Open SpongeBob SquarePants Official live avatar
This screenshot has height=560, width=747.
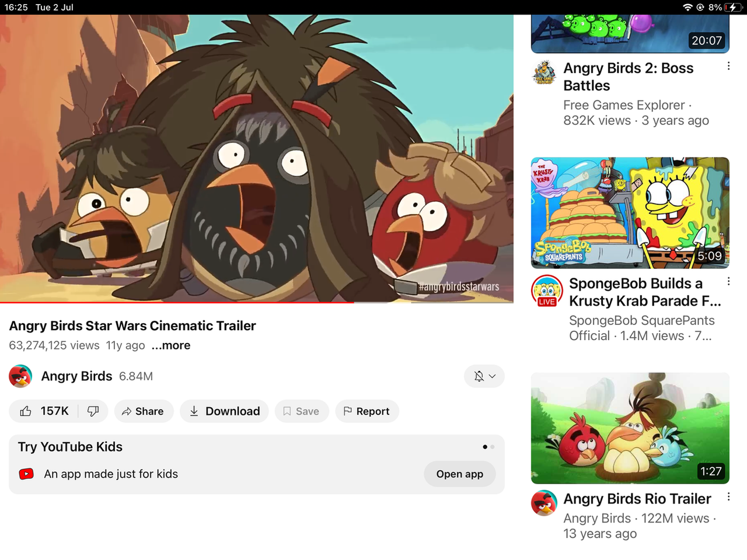pos(547,290)
